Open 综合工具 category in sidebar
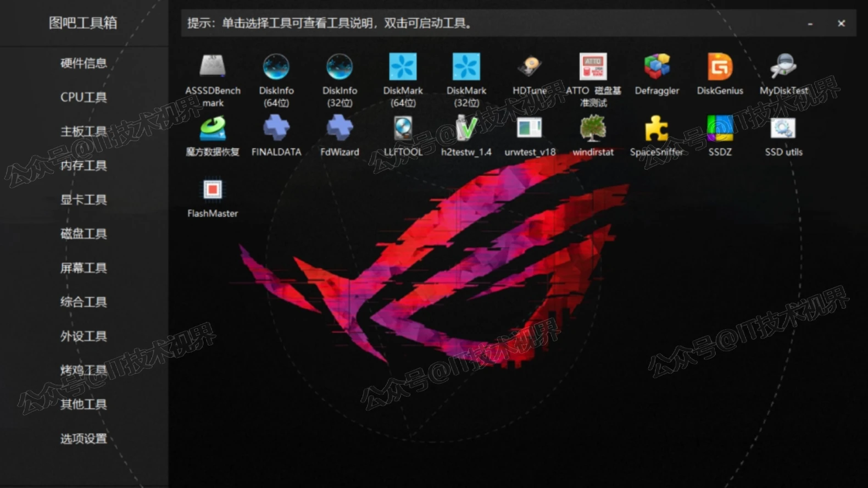Image resolution: width=868 pixels, height=488 pixels. (84, 302)
